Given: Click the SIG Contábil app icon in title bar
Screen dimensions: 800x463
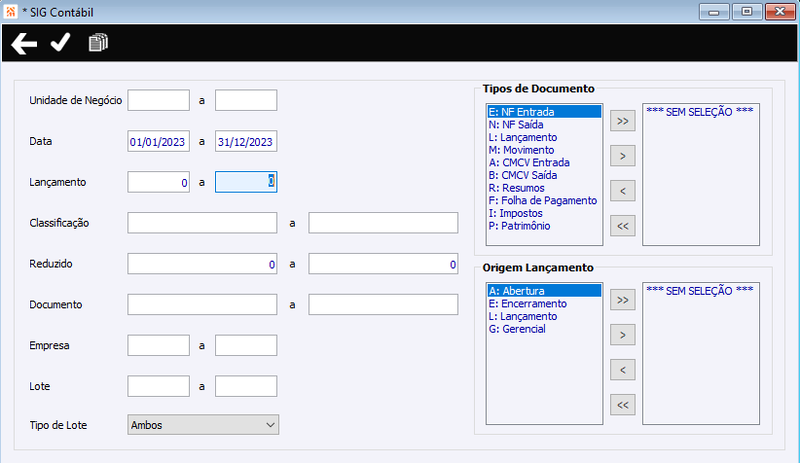Looking at the screenshot, I should point(10,11).
